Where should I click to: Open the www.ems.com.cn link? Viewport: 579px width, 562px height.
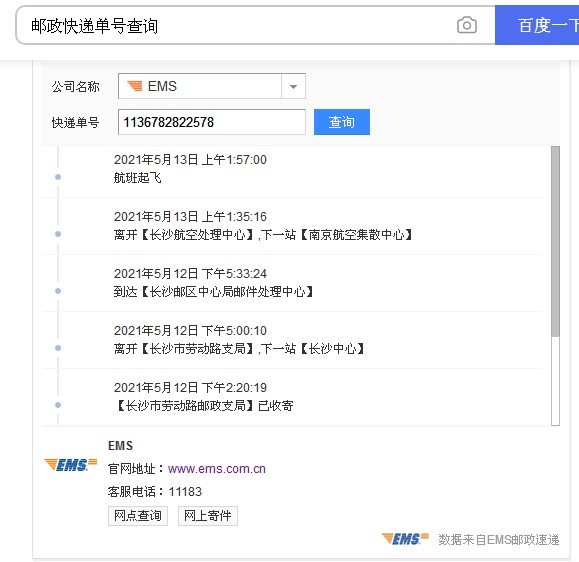[x=217, y=469]
